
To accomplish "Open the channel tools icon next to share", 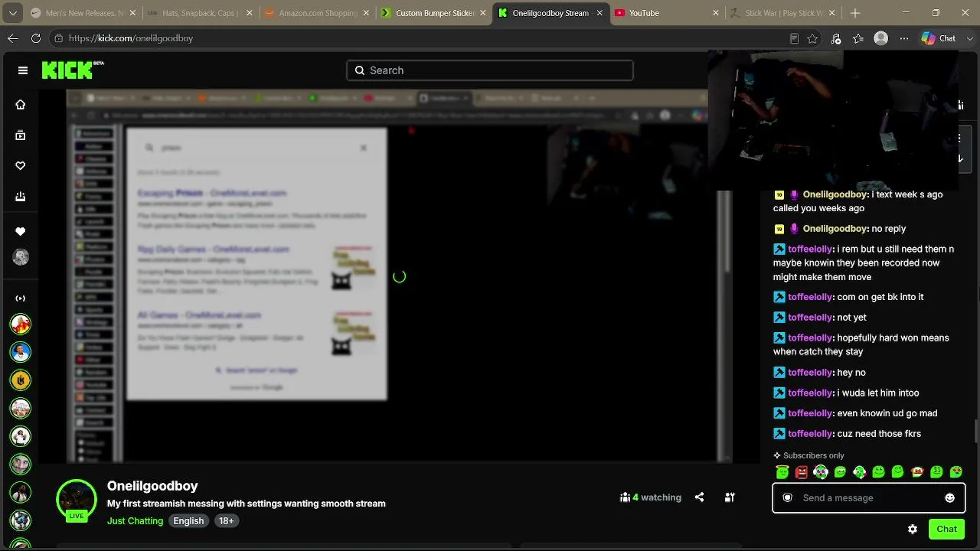I will coord(730,497).
